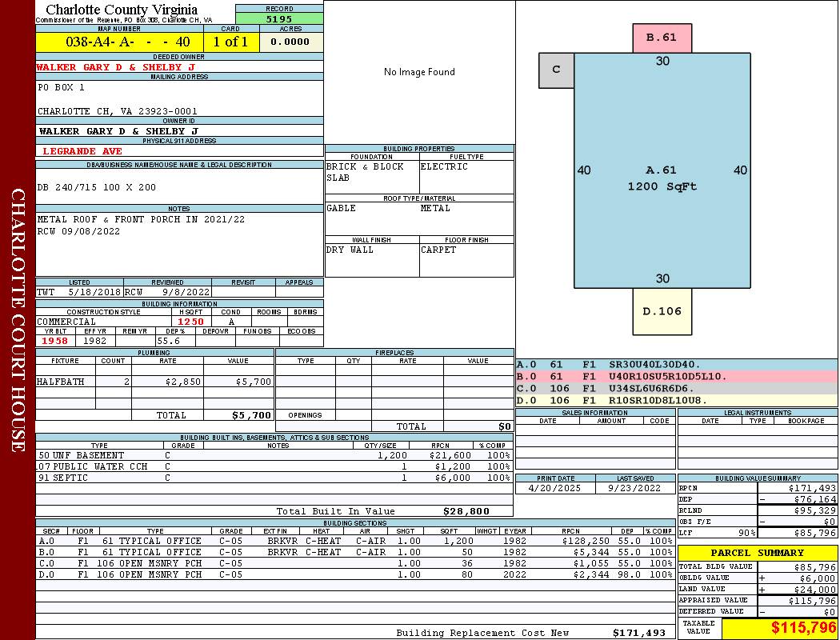
Task: Select the gray C section in the sketch
Action: point(556,70)
